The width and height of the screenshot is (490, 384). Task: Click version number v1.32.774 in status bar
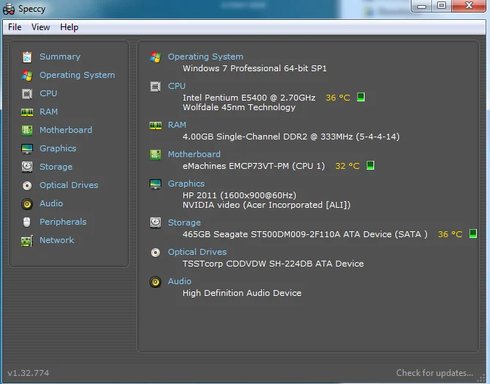[28, 373]
